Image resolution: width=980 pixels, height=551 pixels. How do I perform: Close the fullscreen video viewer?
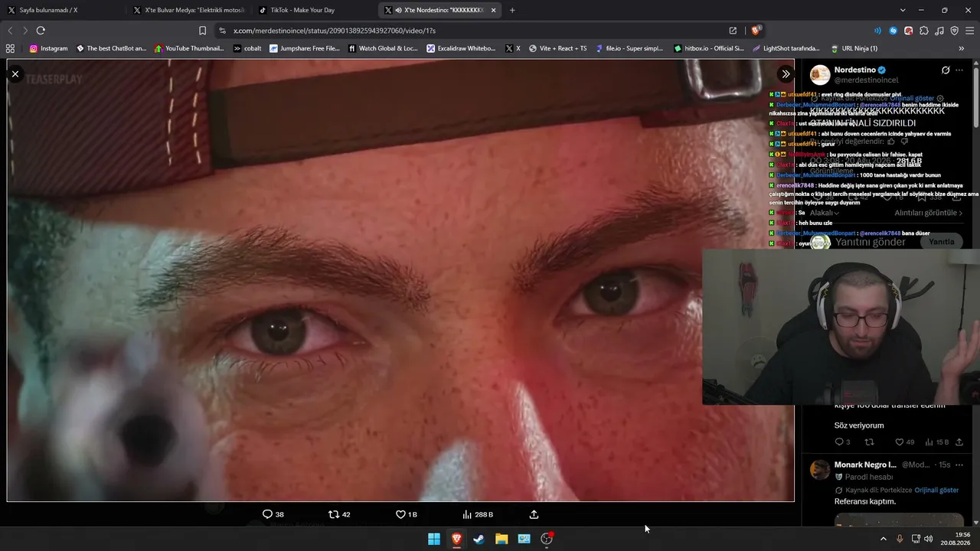click(15, 74)
